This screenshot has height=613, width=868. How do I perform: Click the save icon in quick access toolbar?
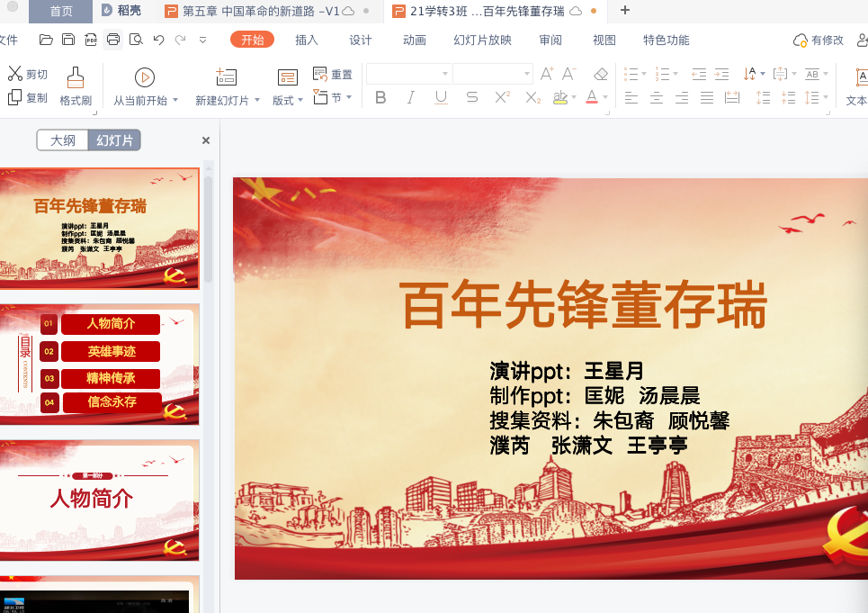68,40
